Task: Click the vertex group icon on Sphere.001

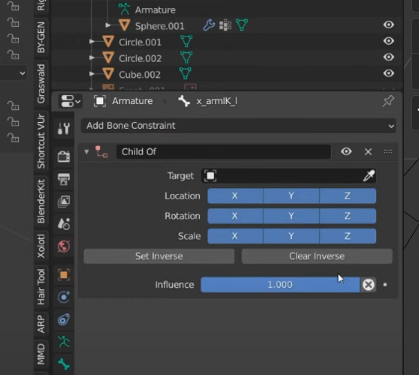Action: 225,25
